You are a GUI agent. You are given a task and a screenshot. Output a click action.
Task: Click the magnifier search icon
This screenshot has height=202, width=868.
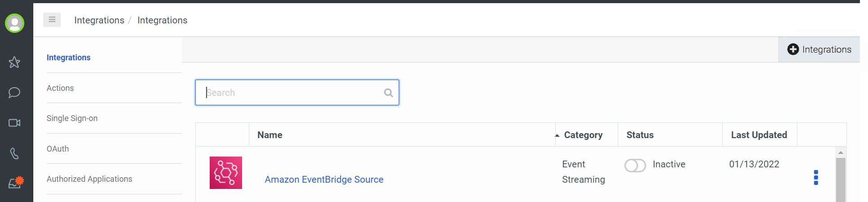pyautogui.click(x=388, y=93)
